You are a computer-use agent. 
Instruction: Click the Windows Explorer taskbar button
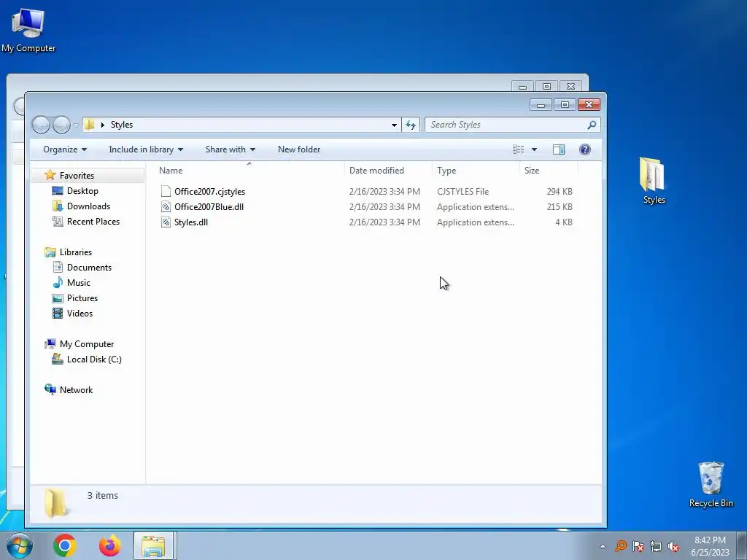[153, 545]
